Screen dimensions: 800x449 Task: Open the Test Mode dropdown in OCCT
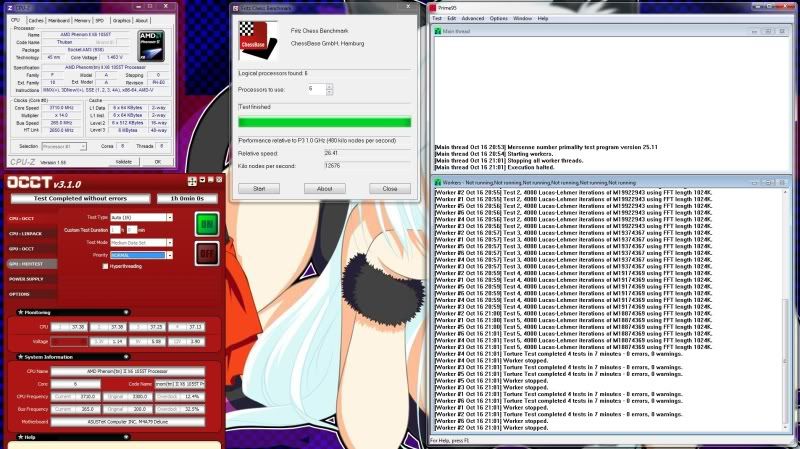click(x=169, y=242)
